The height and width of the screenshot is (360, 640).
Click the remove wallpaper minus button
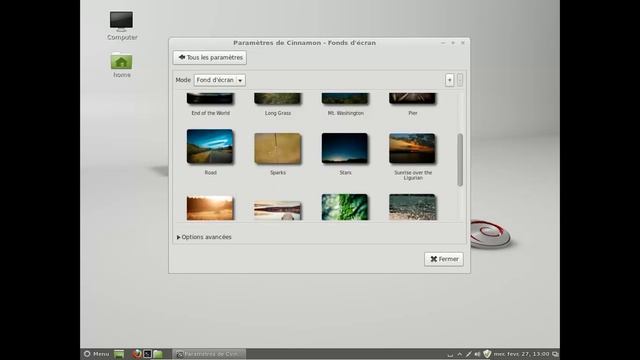point(460,80)
